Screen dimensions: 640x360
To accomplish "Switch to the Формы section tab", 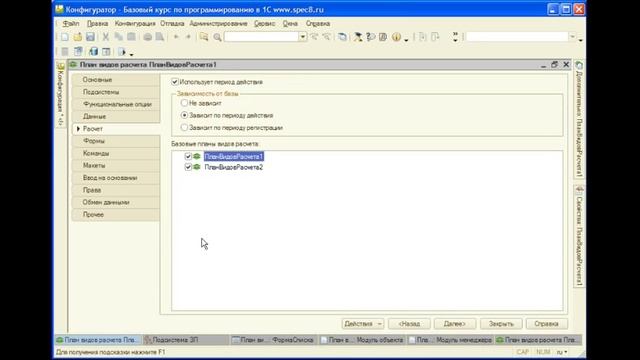I will coord(116,141).
